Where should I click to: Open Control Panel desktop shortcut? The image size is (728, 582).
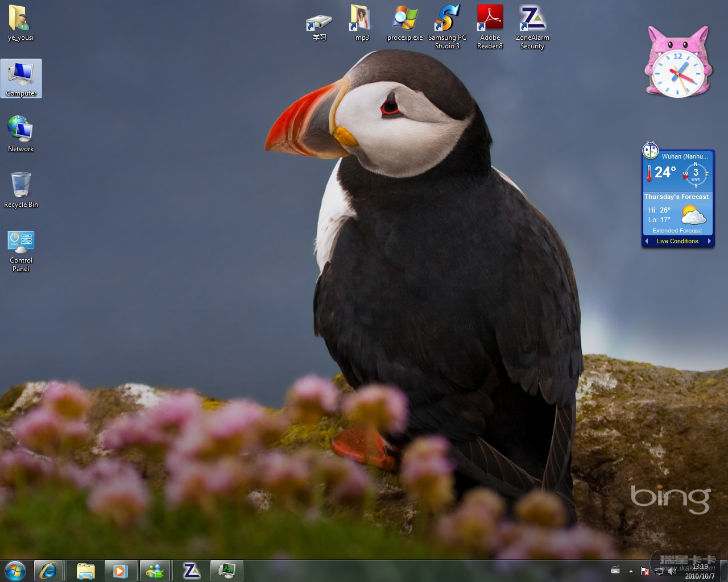(x=21, y=244)
